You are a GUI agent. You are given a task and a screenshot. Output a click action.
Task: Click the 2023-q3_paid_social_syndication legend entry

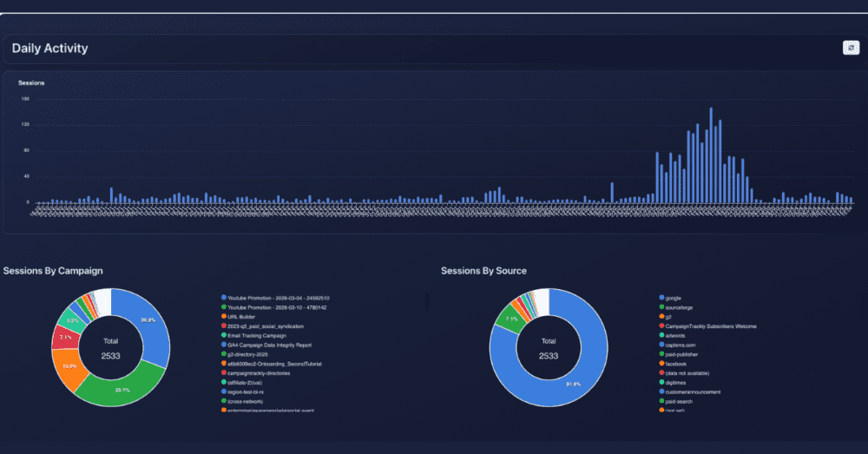tap(266, 326)
